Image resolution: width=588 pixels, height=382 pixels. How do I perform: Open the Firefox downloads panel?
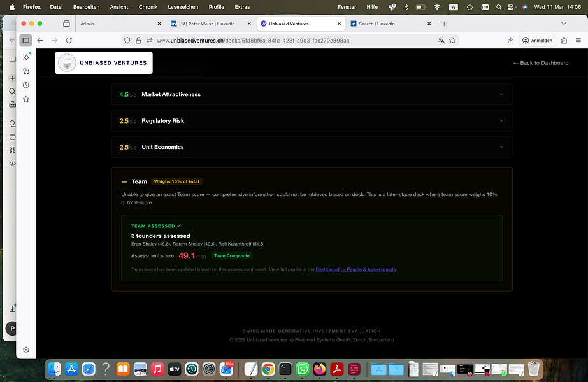(x=510, y=40)
